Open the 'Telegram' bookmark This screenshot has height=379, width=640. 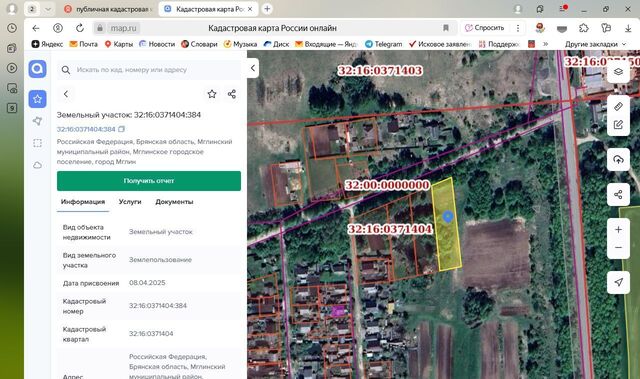(x=383, y=44)
